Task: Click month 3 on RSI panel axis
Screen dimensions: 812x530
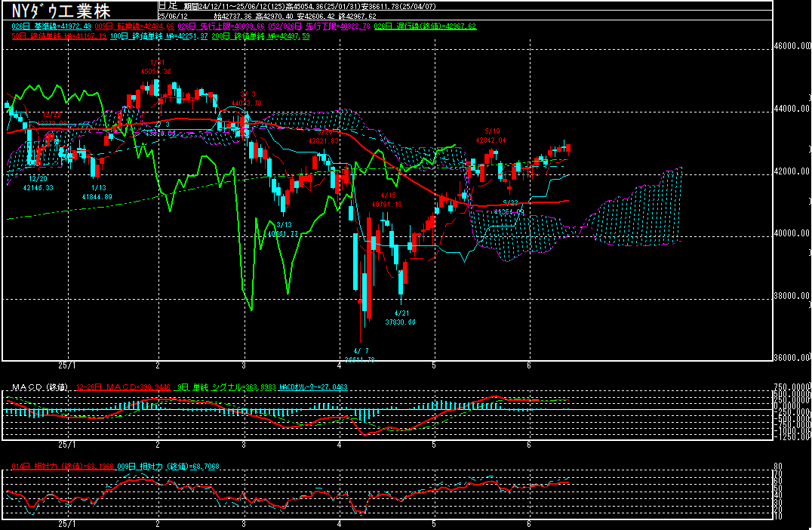Action: [244, 524]
